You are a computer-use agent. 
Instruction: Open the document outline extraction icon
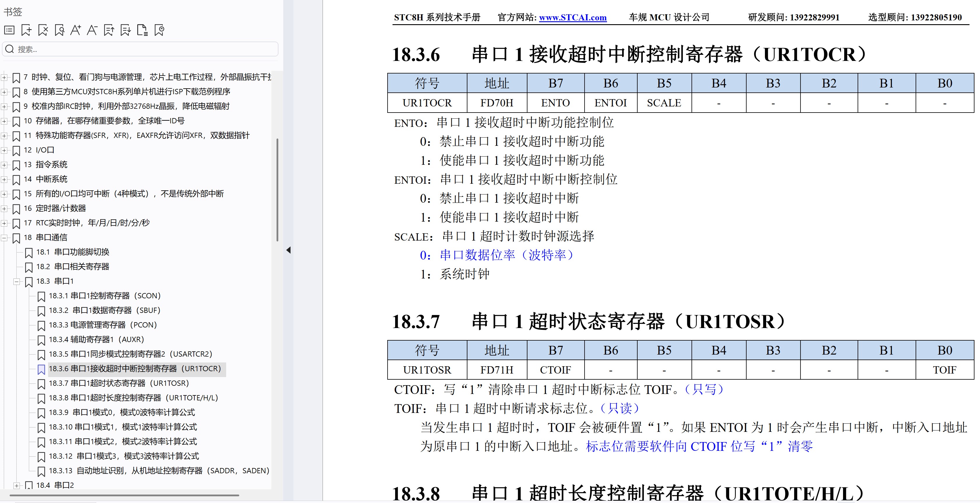point(142,30)
